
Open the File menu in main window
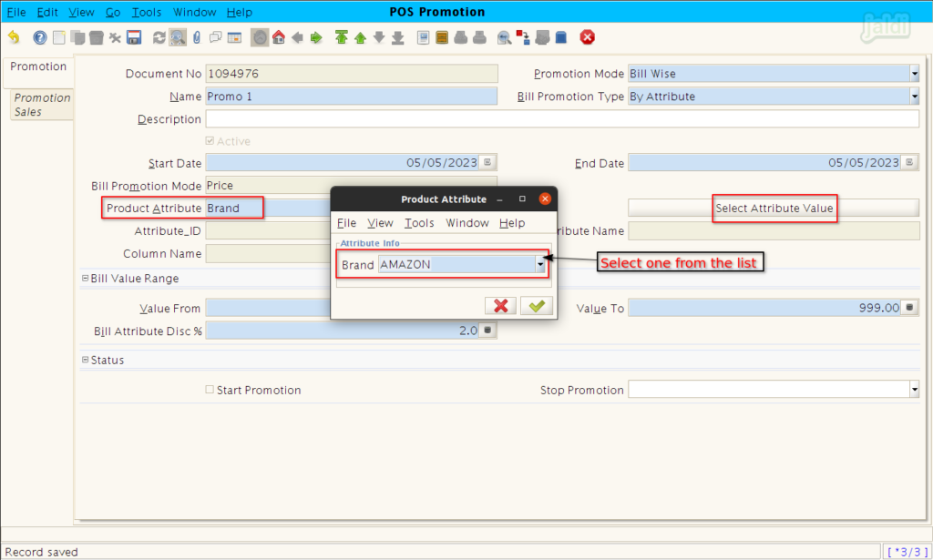pos(16,12)
